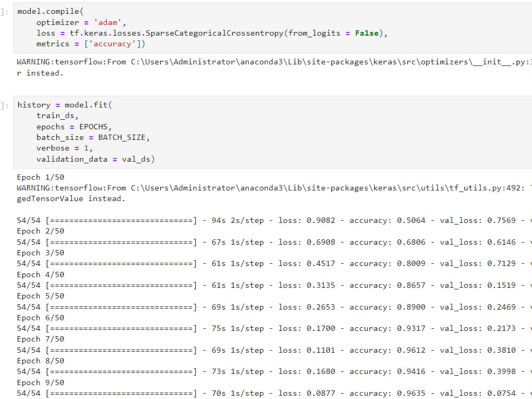Click the SparseCategoricalCrossentropy loss text
The width and height of the screenshot is (532, 399).
216,33
